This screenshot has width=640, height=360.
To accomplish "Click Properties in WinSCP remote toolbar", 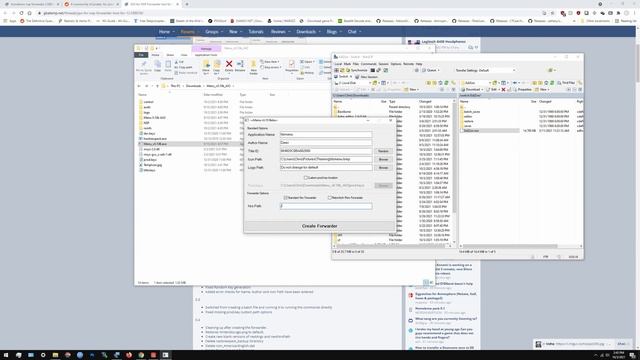I will (522, 89).
